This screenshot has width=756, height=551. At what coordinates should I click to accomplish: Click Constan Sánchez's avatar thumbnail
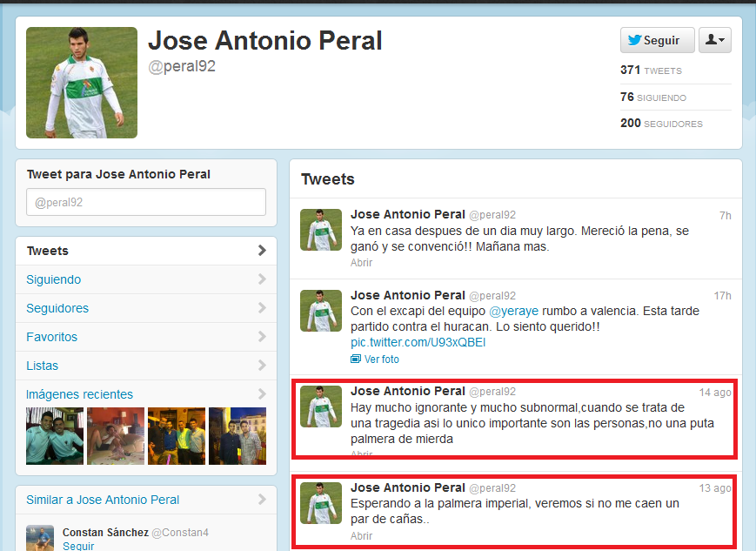40,538
